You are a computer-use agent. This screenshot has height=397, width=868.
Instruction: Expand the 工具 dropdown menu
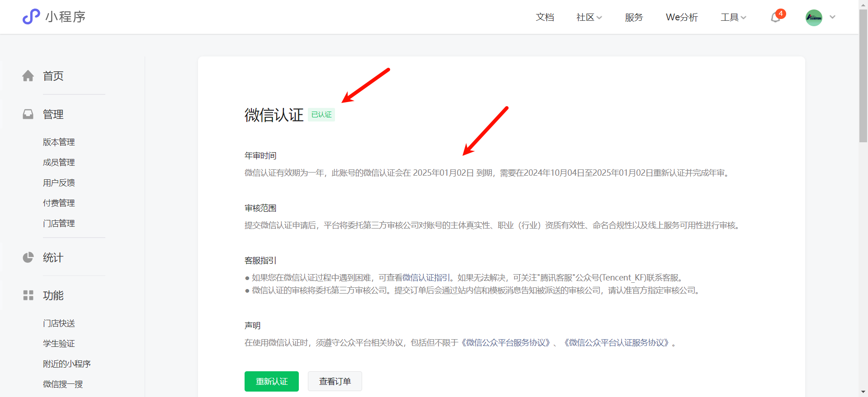pos(733,17)
